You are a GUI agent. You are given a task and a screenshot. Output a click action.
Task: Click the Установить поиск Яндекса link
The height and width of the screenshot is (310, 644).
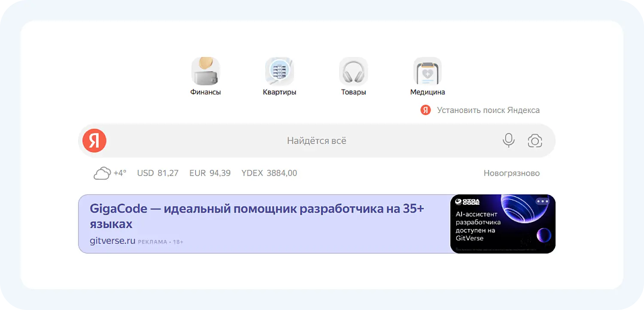point(488,110)
